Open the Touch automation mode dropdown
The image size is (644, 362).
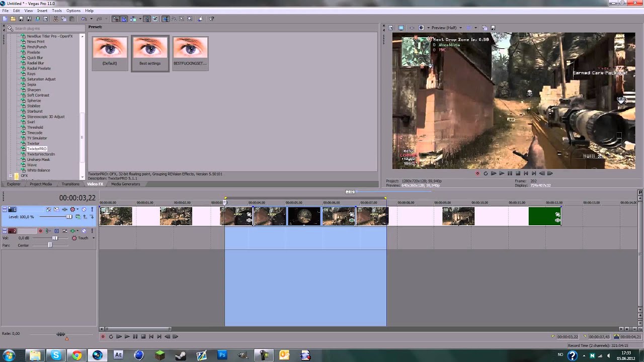coord(94,238)
